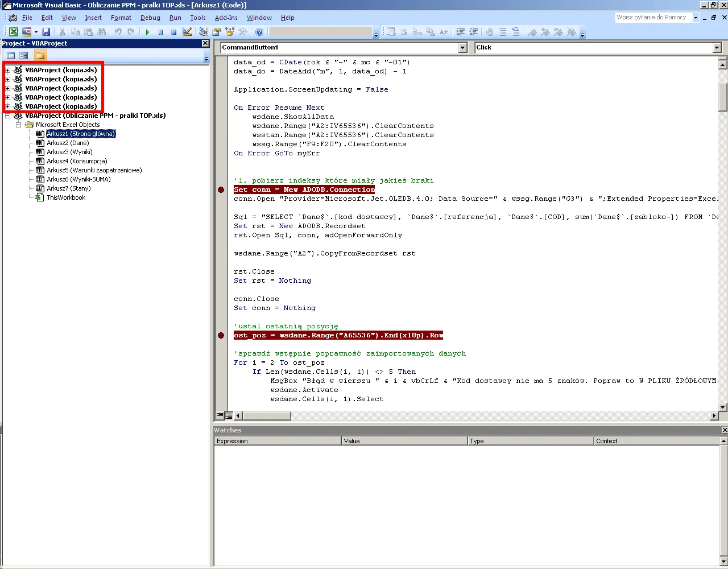Viewport: 728px width, 569px height.
Task: Open the Click procedure dropdown
Action: pyautogui.click(x=717, y=48)
